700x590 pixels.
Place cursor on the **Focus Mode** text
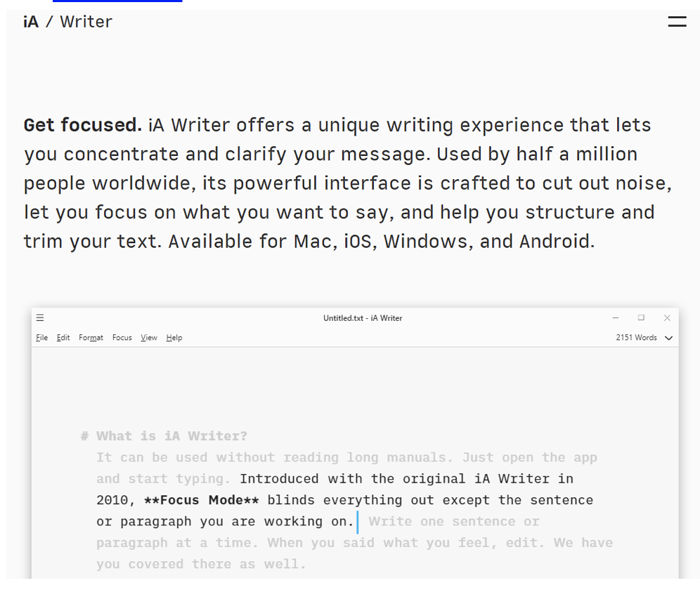pos(201,500)
